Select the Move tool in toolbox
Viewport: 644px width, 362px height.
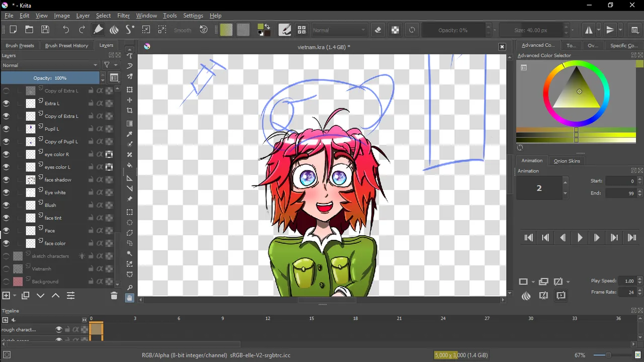point(129,100)
